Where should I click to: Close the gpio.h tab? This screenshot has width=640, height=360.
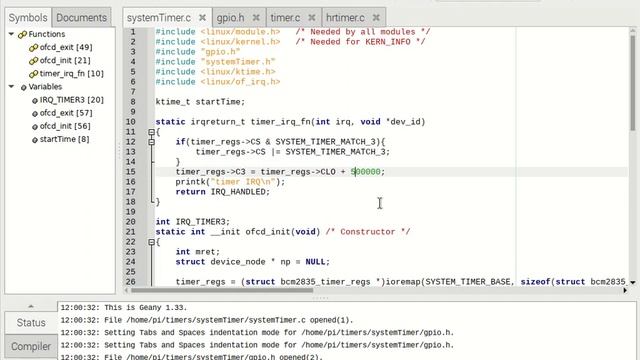[256, 18]
